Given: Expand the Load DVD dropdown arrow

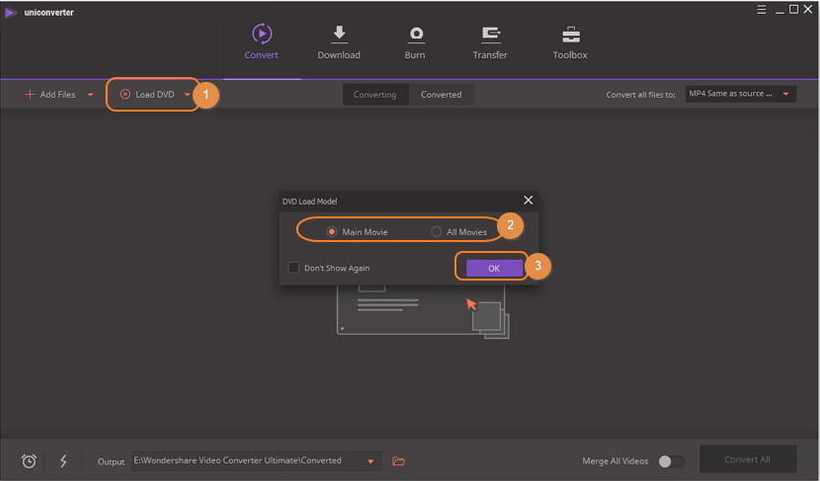Looking at the screenshot, I should tap(187, 95).
